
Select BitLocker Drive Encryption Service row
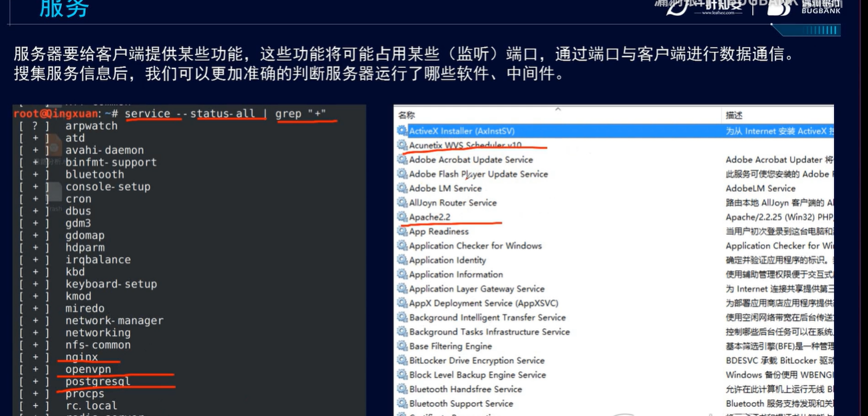[x=614, y=361]
